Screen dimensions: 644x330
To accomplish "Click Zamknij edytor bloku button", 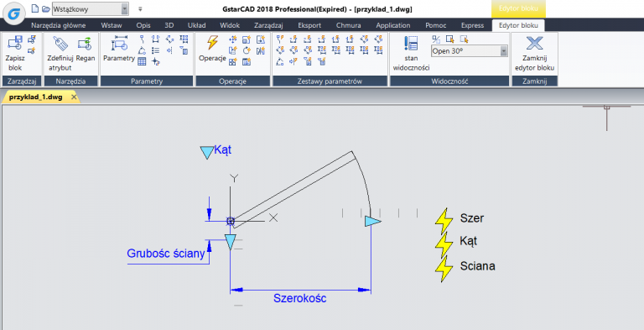I will tap(534, 54).
